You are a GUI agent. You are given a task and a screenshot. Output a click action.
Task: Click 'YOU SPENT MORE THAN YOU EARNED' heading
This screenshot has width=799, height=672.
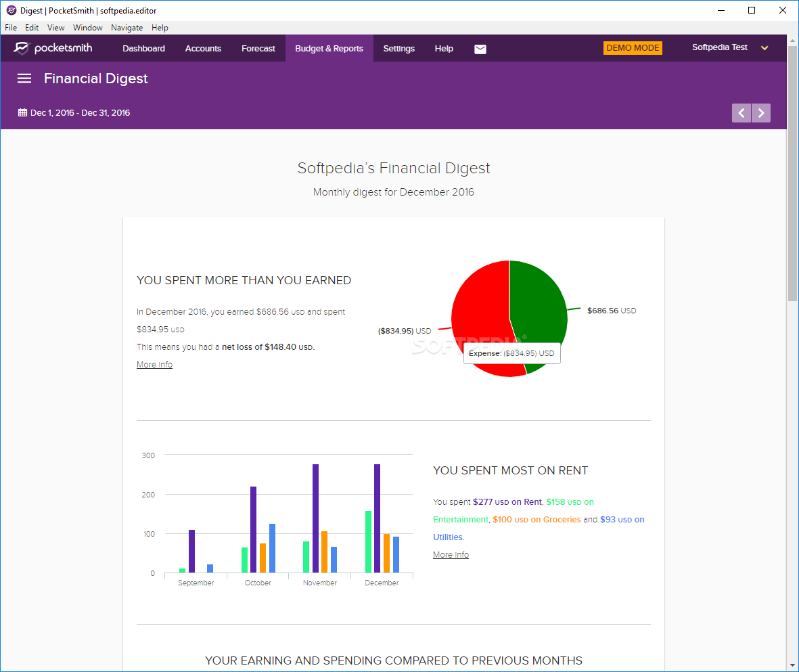(x=244, y=280)
